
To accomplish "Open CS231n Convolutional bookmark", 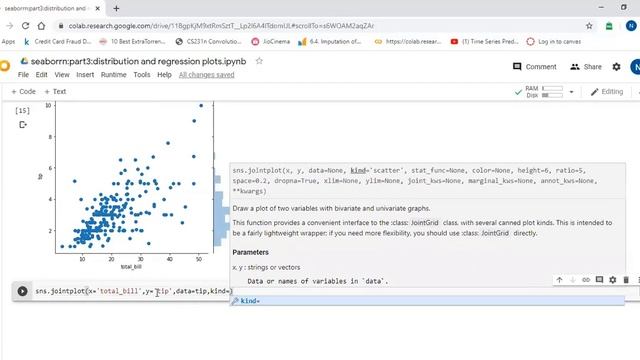I will coord(209,42).
